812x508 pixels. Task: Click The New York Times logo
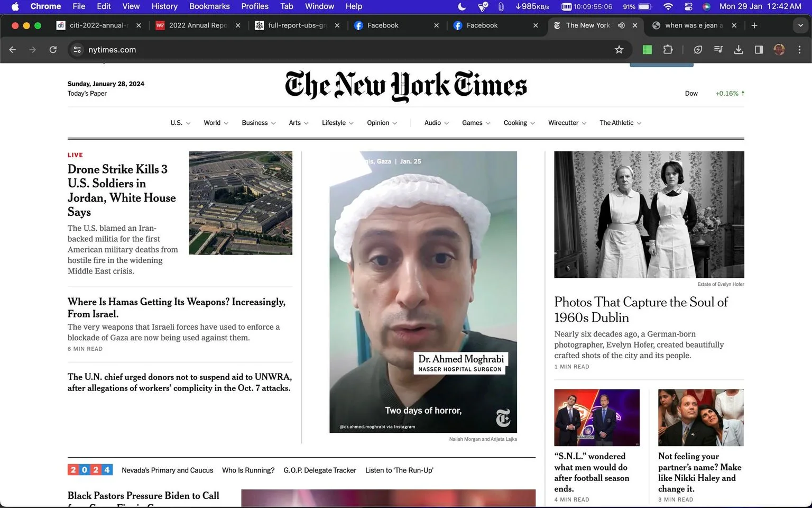406,86
